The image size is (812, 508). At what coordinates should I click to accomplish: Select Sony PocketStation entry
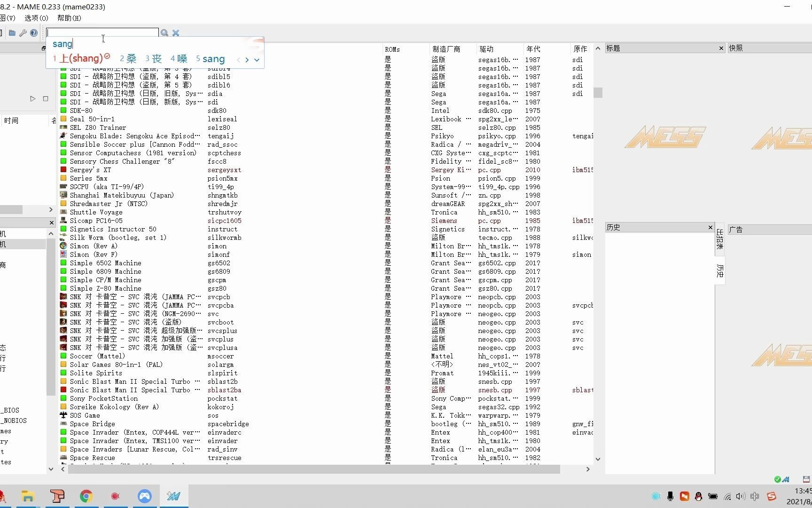104,398
